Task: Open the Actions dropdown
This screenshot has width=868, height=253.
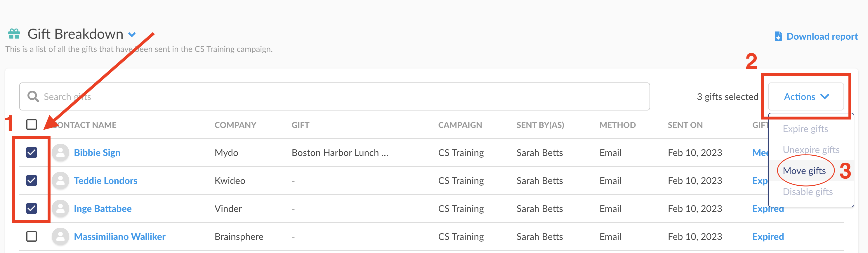Action: (x=806, y=97)
